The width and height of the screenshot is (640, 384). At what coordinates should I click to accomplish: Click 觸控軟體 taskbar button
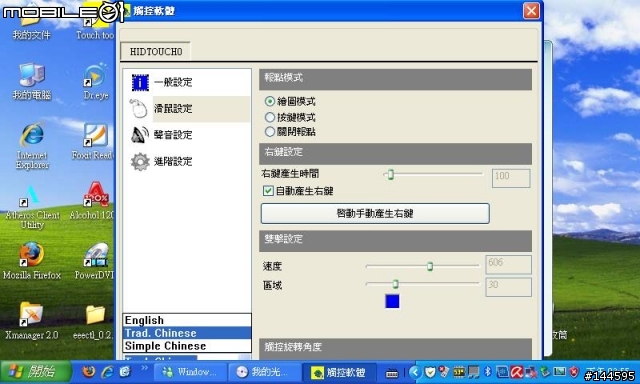point(339,372)
